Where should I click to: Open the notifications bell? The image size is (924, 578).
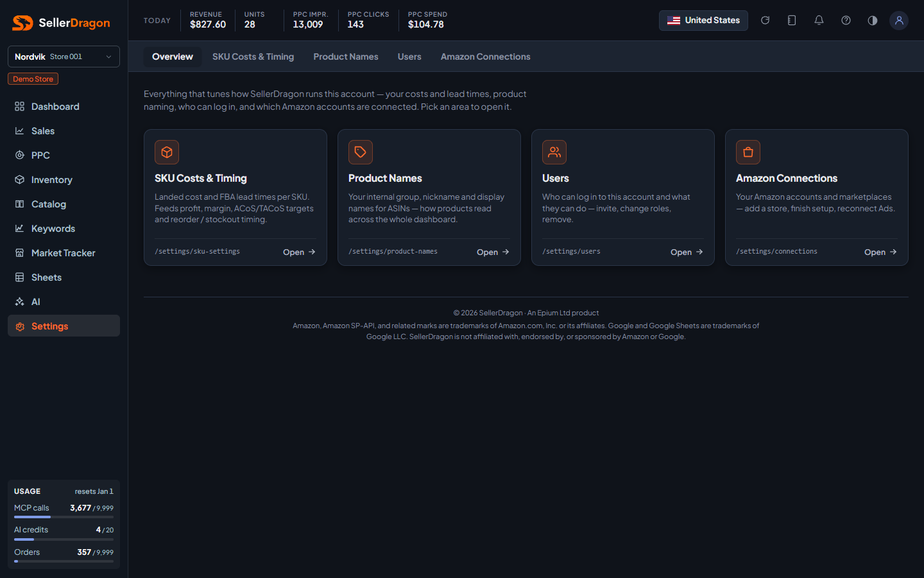819,21
